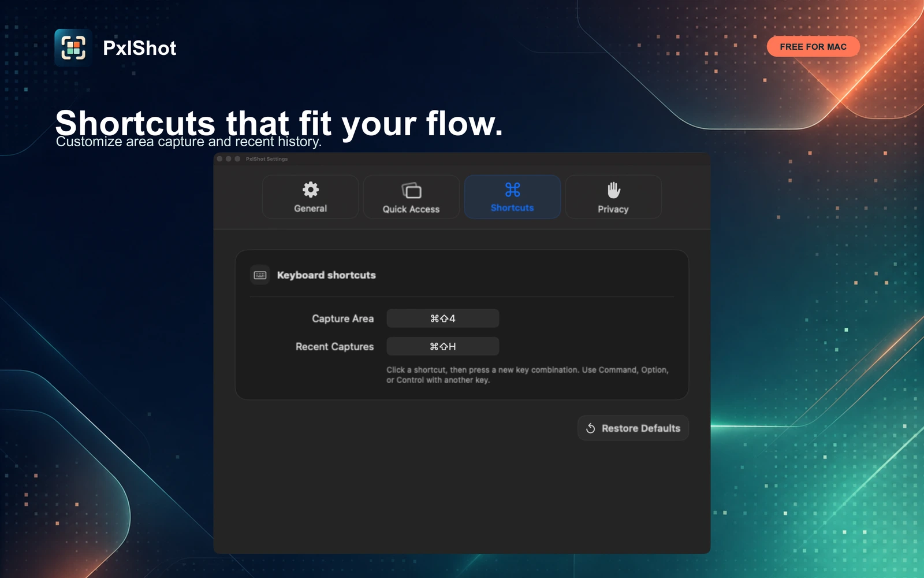This screenshot has height=578, width=924.
Task: Click the 'Recent Captures' label
Action: pyautogui.click(x=334, y=347)
